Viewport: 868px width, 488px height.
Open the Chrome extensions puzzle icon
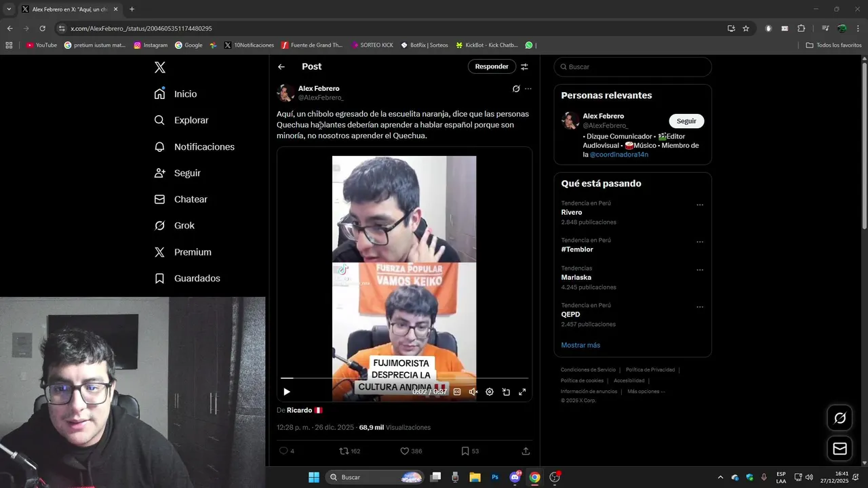click(x=801, y=28)
